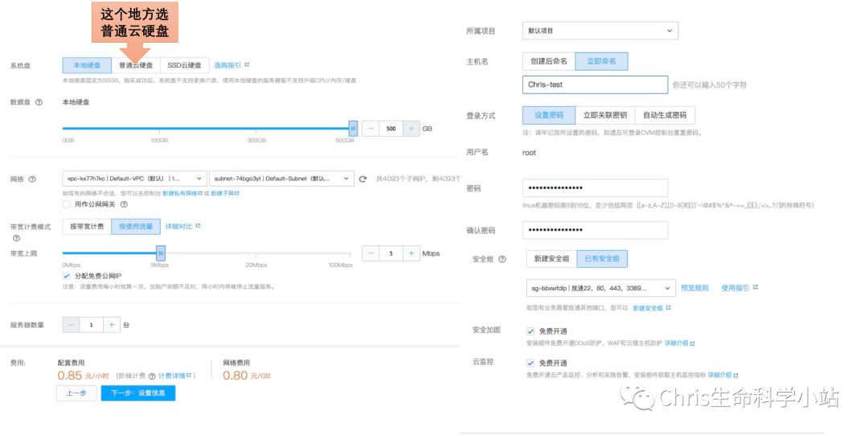
Task: Decrease server count with minus button
Action: [71, 325]
